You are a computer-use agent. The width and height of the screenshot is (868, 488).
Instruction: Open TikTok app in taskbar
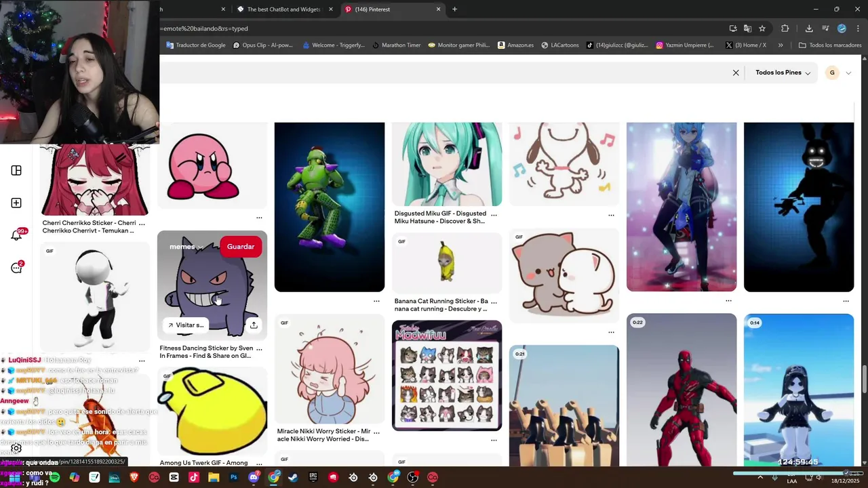click(x=194, y=477)
